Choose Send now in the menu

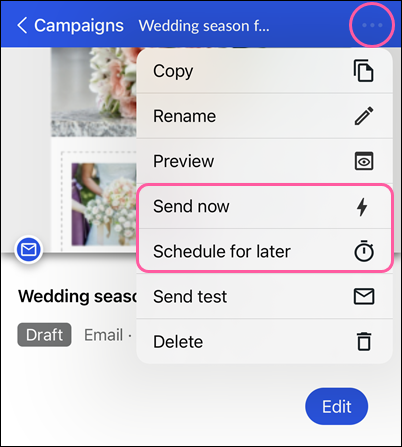click(x=264, y=206)
